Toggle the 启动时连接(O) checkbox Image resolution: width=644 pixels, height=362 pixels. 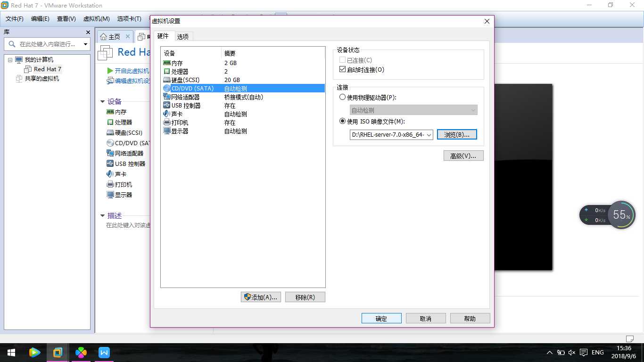(343, 69)
